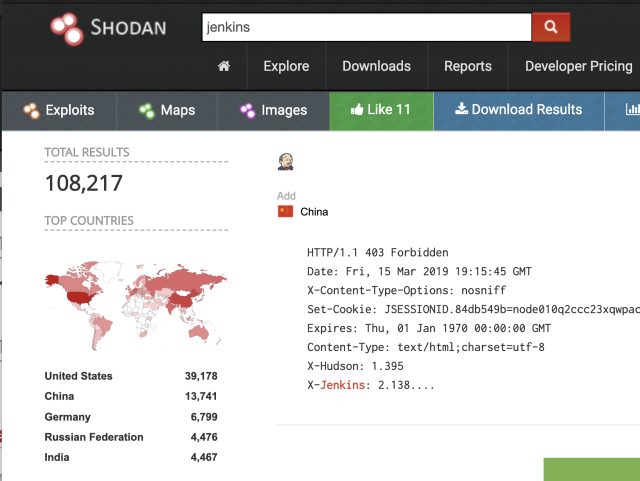The image size is (640, 481).
Task: Click the 'Date: Fri, 15 Mar 2019' line
Action: click(x=419, y=272)
